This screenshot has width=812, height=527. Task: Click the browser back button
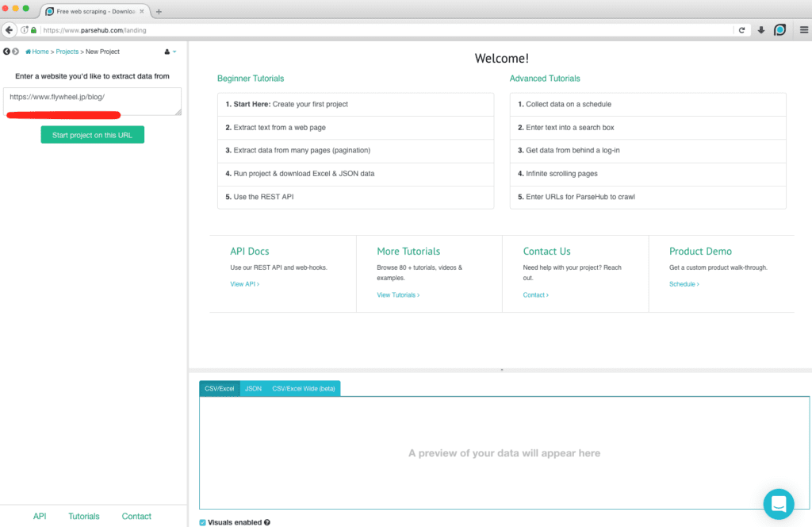(10, 30)
